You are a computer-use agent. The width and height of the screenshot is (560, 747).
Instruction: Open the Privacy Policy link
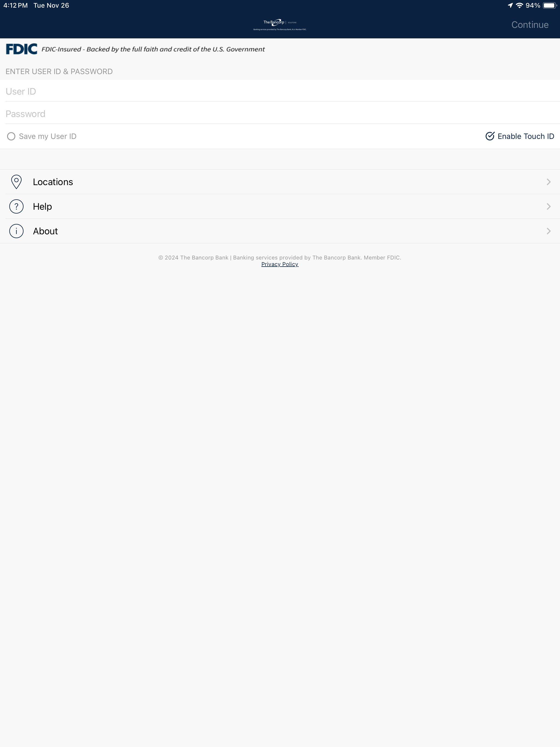point(280,264)
